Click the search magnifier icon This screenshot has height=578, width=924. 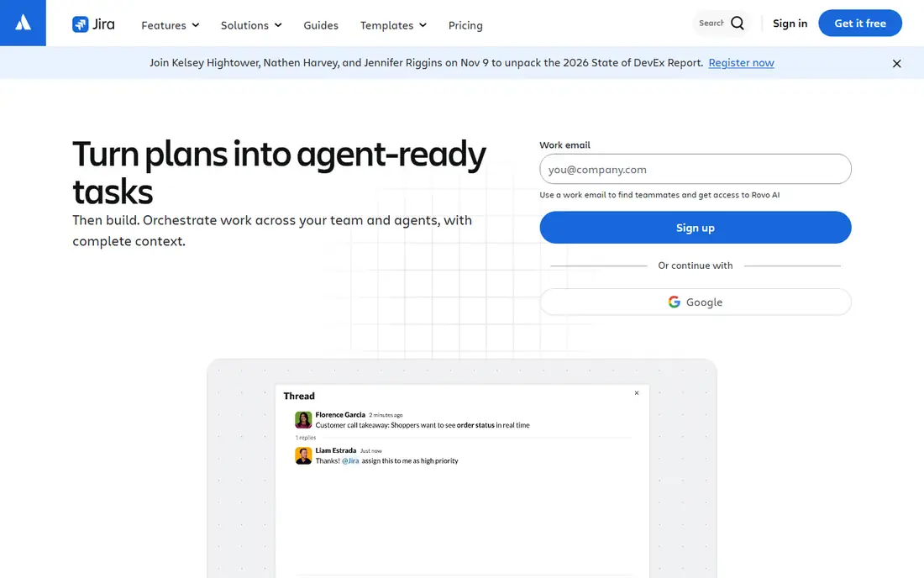[738, 23]
